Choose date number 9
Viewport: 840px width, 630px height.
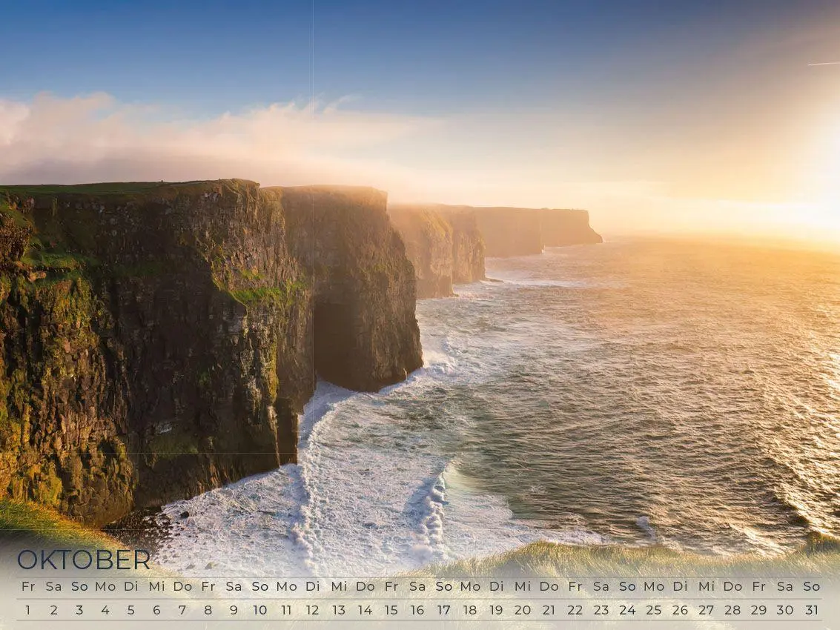tap(234, 610)
